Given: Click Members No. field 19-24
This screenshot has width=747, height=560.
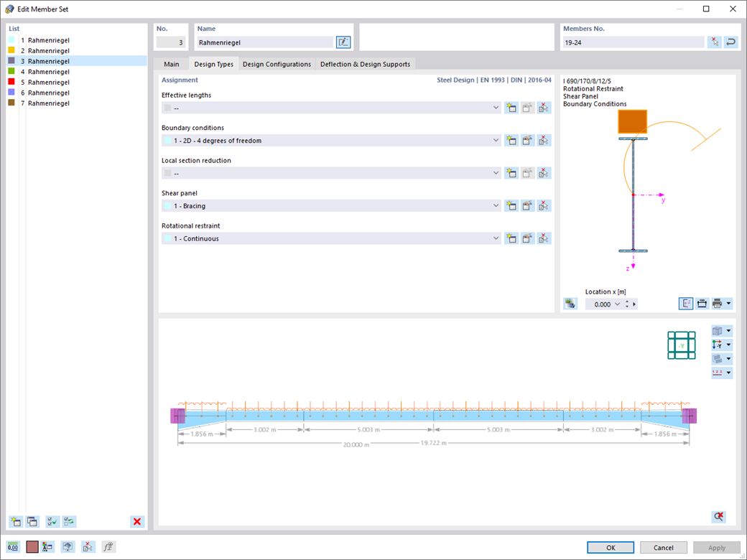Looking at the screenshot, I should (633, 42).
